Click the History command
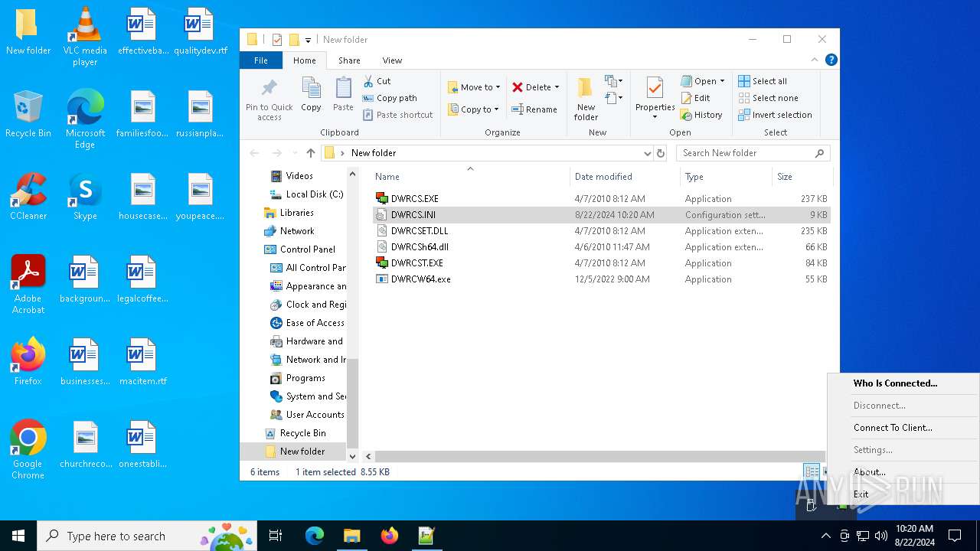The width and height of the screenshot is (980, 551). pos(701,115)
